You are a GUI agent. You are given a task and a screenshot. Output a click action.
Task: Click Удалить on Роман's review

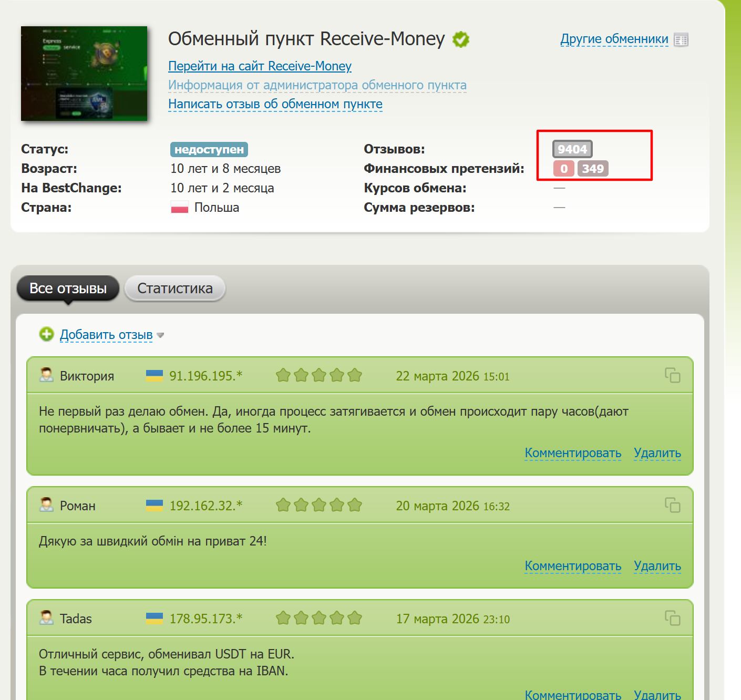pos(657,566)
